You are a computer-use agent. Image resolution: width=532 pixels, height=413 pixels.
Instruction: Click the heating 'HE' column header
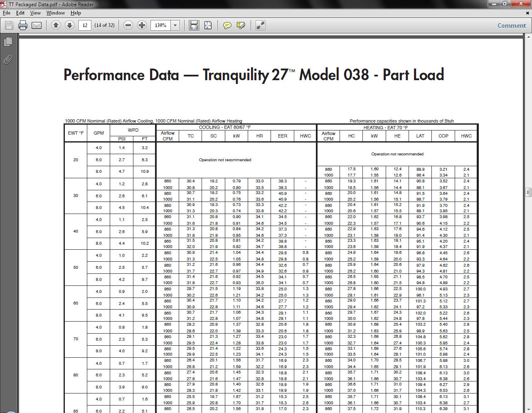click(x=397, y=136)
